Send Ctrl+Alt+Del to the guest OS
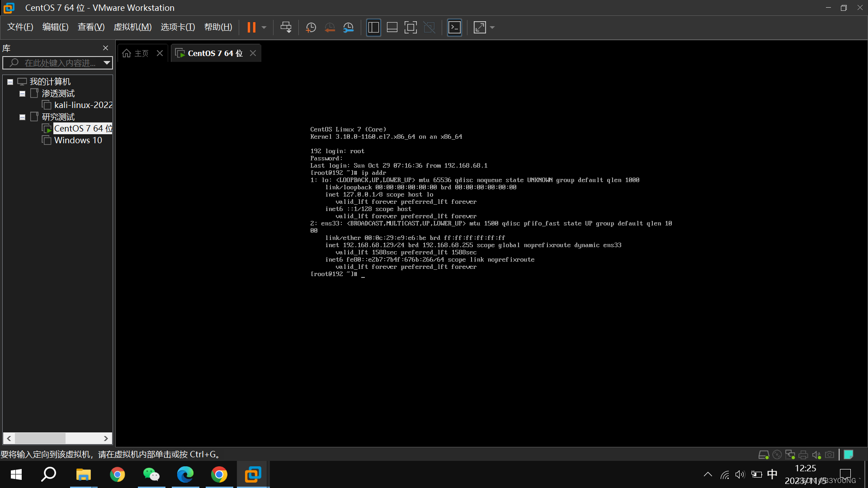The width and height of the screenshot is (868, 488). [286, 27]
